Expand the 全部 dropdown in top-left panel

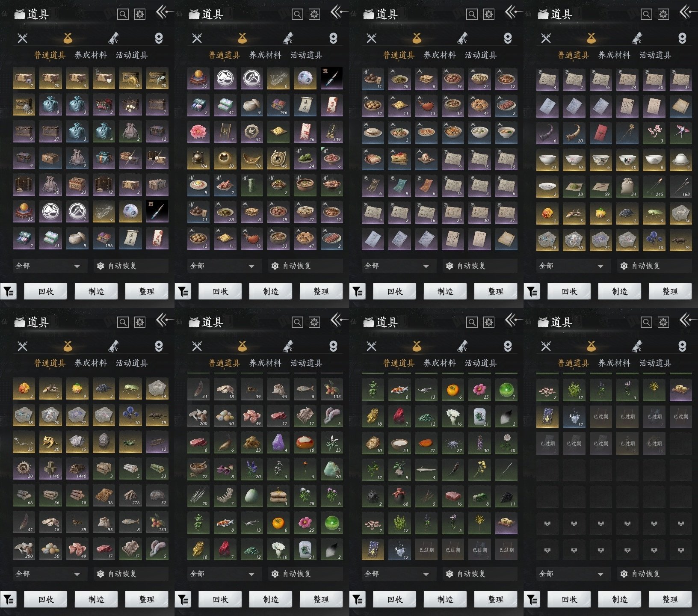48,266
